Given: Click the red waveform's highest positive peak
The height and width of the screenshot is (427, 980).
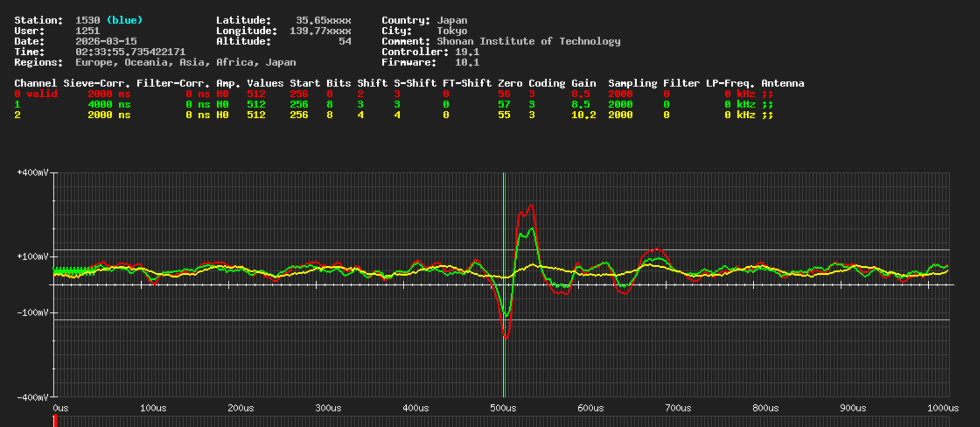Looking at the screenshot, I should 530,205.
